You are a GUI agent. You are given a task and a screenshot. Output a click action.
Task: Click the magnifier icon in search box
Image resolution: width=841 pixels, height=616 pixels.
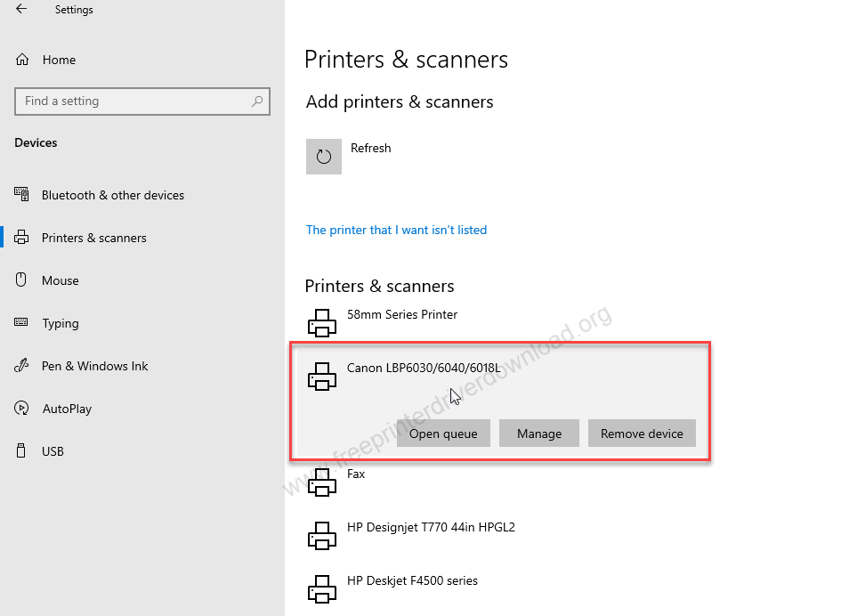(x=257, y=101)
